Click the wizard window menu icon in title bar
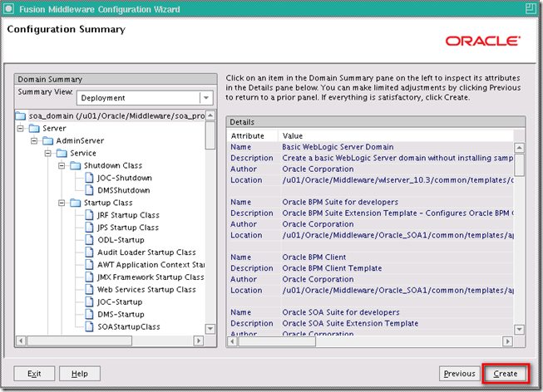 coord(8,8)
